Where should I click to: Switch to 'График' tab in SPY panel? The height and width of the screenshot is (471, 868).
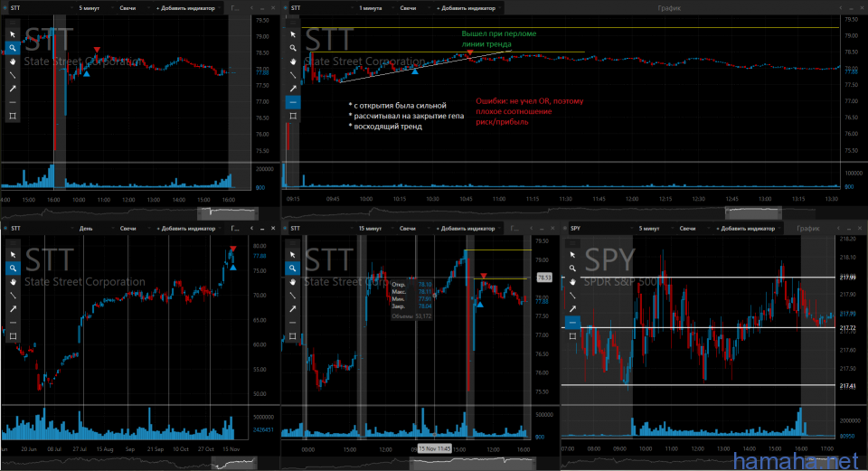tap(808, 228)
